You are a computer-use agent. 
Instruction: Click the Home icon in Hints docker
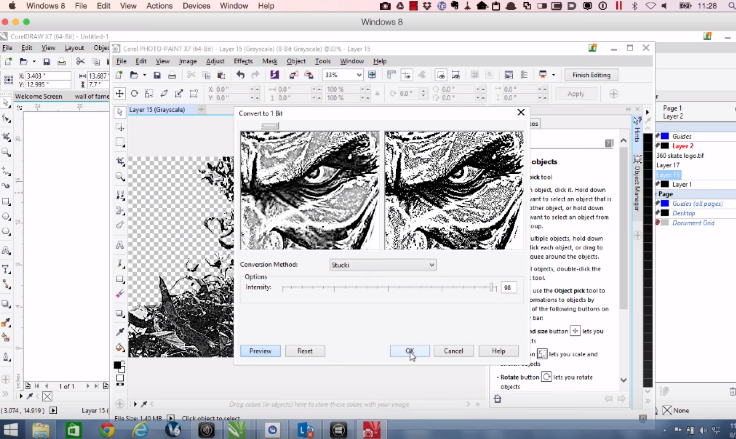pyautogui.click(x=498, y=399)
